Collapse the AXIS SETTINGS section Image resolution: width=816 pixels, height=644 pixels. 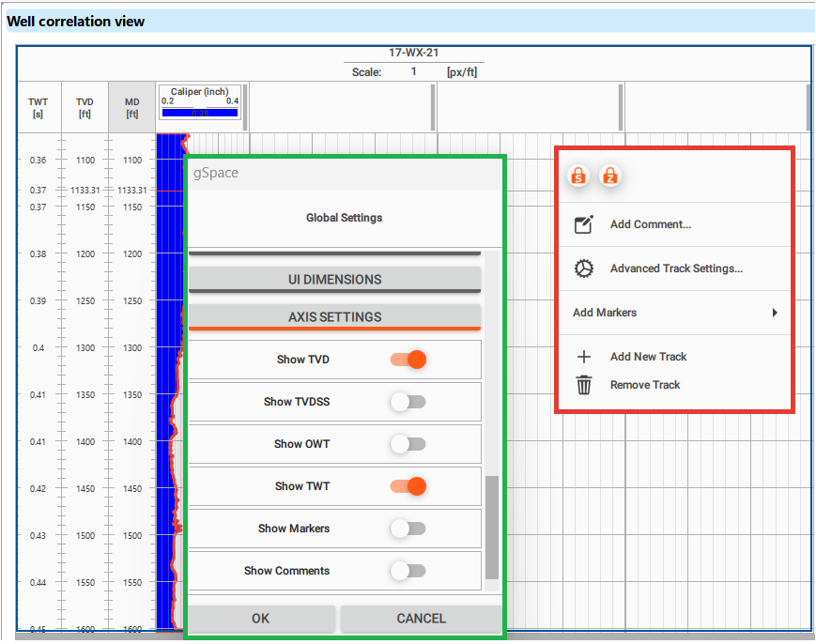tap(334, 316)
